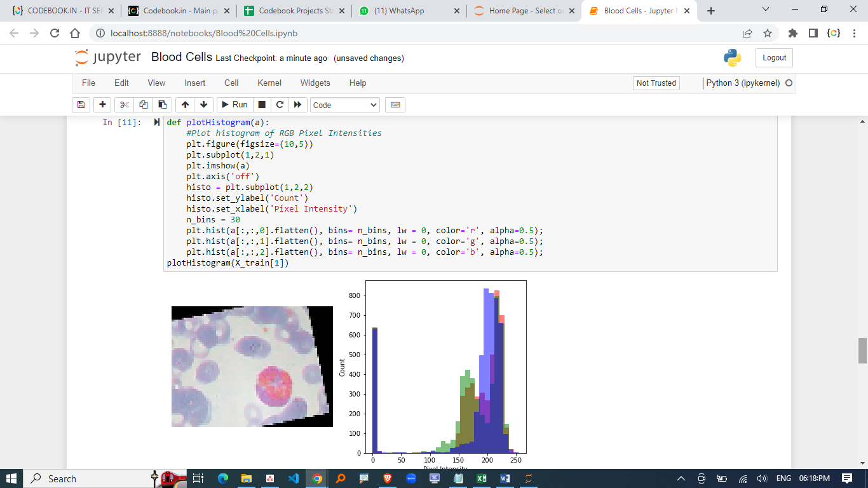View site information icon
This screenshot has height=488, width=868.
(x=100, y=33)
